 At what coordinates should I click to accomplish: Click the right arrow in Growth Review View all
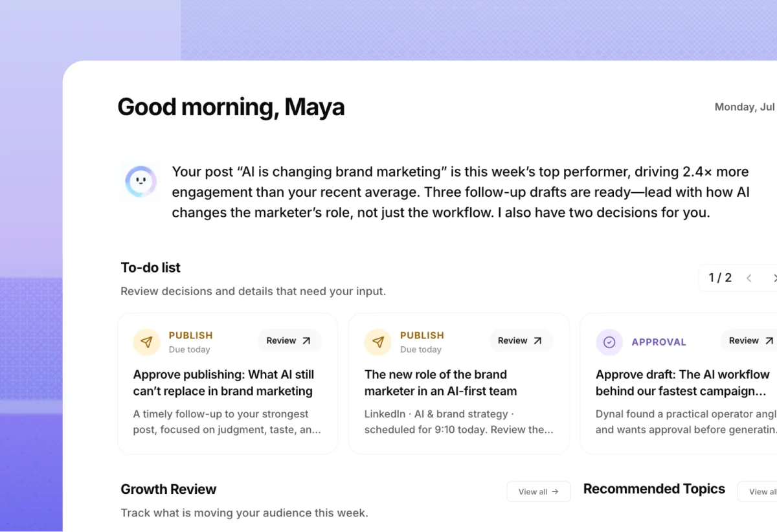[555, 492]
